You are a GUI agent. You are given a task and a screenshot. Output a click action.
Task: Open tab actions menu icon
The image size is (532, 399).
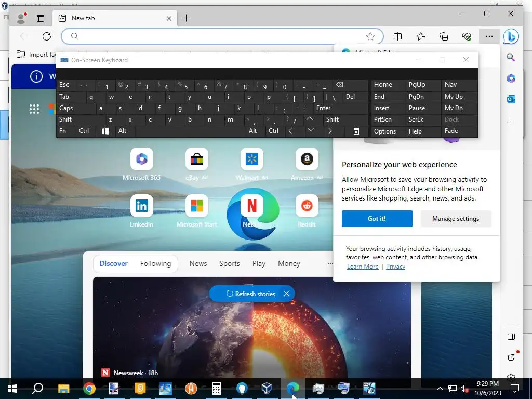(41, 18)
